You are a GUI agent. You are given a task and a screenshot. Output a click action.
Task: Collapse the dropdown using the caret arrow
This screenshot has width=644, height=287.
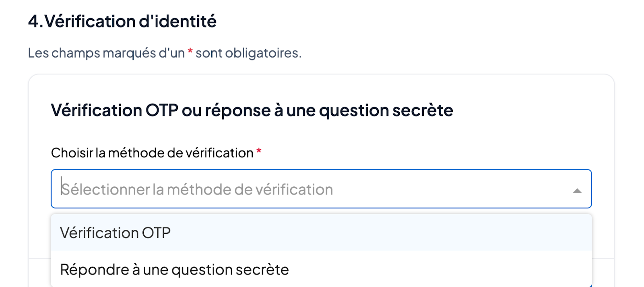click(x=577, y=191)
